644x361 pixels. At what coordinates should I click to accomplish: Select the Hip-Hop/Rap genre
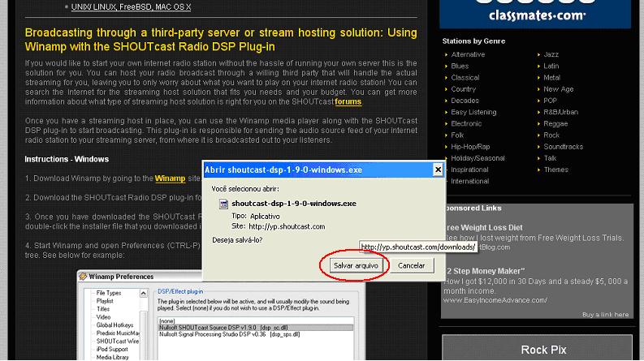(x=470, y=146)
